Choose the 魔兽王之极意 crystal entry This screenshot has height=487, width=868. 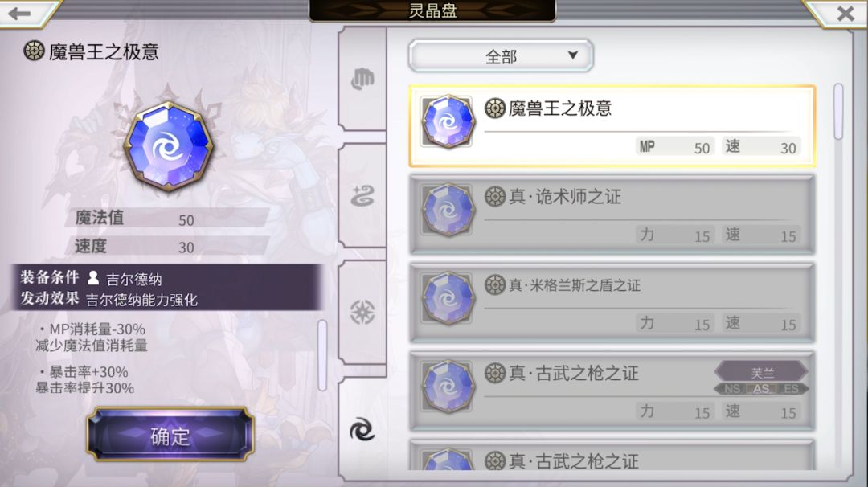[x=612, y=126]
